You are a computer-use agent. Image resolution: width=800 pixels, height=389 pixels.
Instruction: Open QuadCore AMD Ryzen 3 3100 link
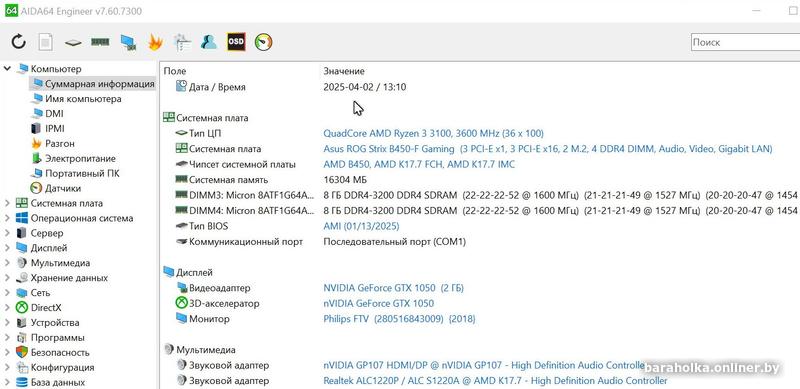pyautogui.click(x=434, y=133)
